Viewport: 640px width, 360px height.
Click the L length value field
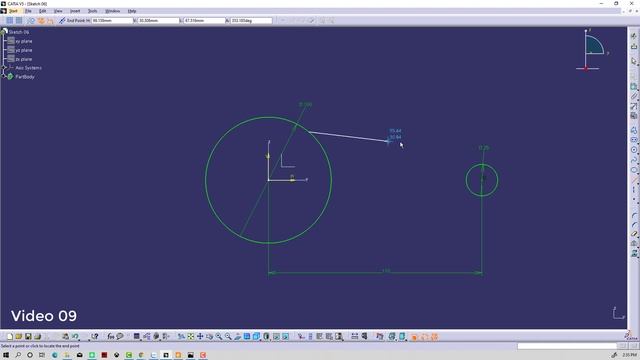pyautogui.click(x=204, y=20)
